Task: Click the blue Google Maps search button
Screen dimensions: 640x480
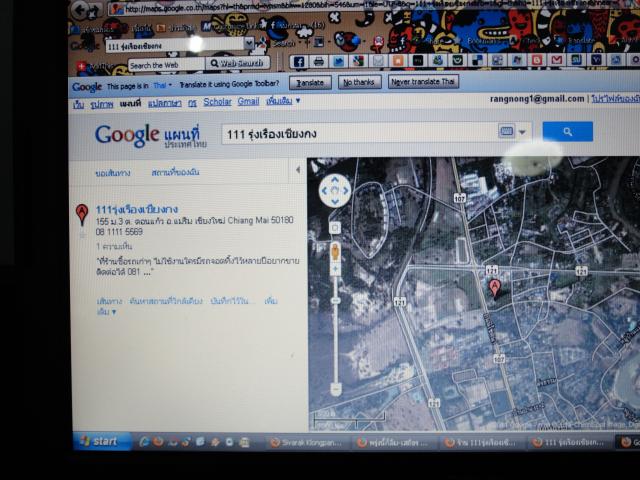Action: [x=567, y=132]
